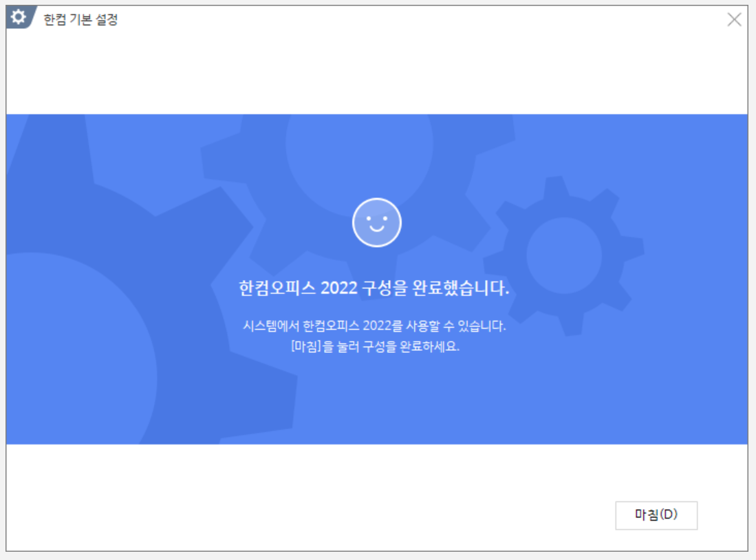Click the smiley face completion icon
Image resolution: width=756 pixels, height=560 pixels.
376,222
